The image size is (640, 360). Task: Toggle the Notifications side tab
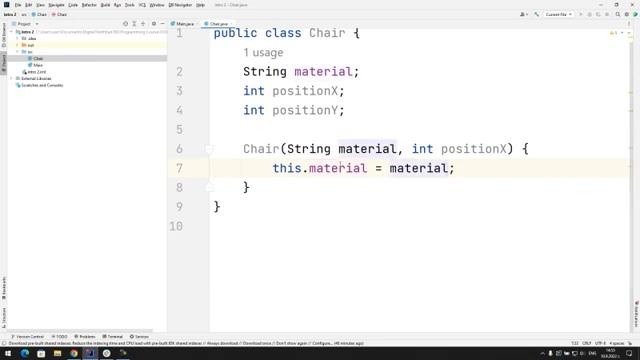636,314
